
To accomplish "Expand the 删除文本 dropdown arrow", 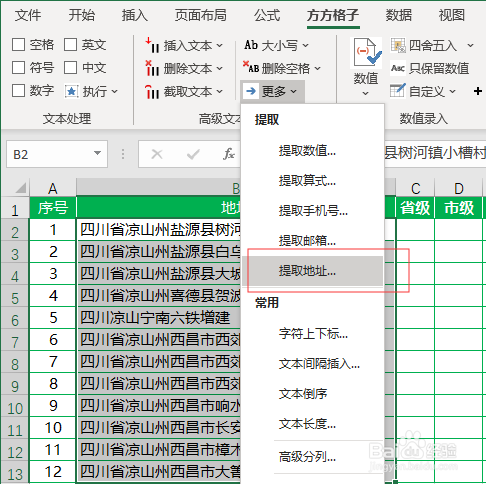I will (x=219, y=68).
